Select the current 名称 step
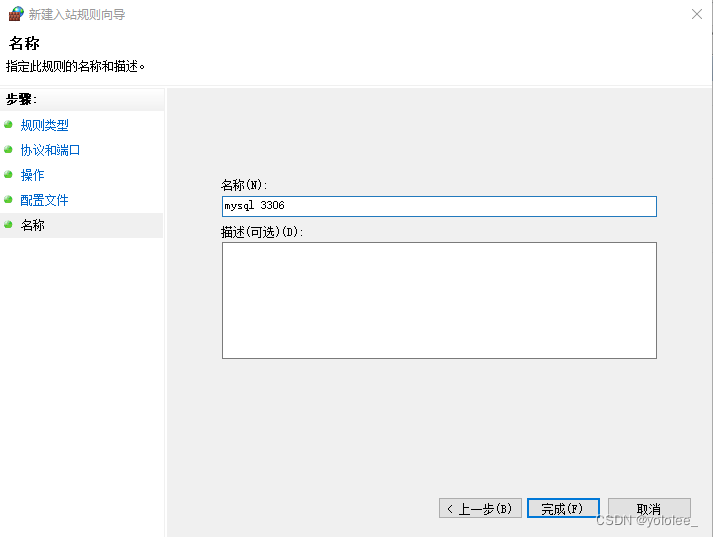Image resolution: width=713 pixels, height=537 pixels. coord(32,225)
